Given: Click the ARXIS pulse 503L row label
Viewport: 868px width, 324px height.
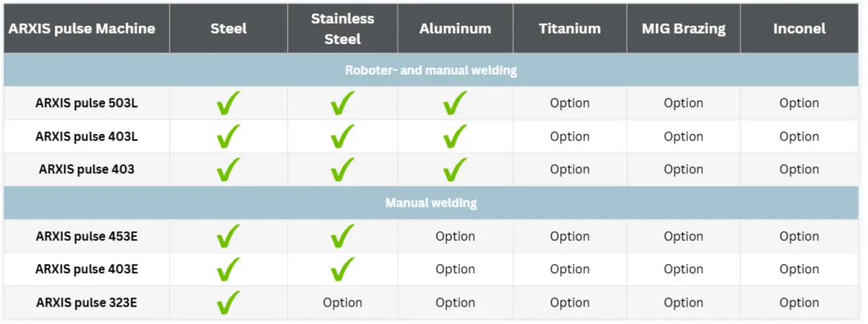Looking at the screenshot, I should tap(86, 103).
